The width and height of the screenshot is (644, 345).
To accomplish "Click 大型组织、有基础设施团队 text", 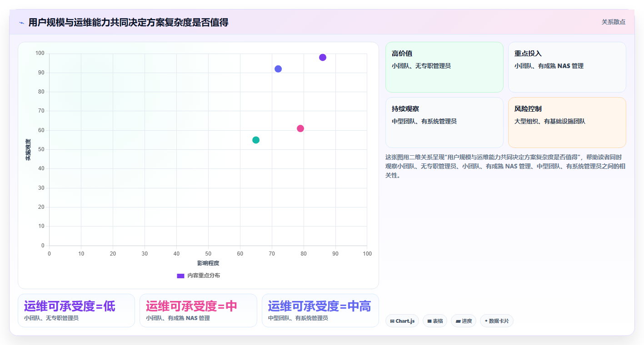I will (x=550, y=121).
